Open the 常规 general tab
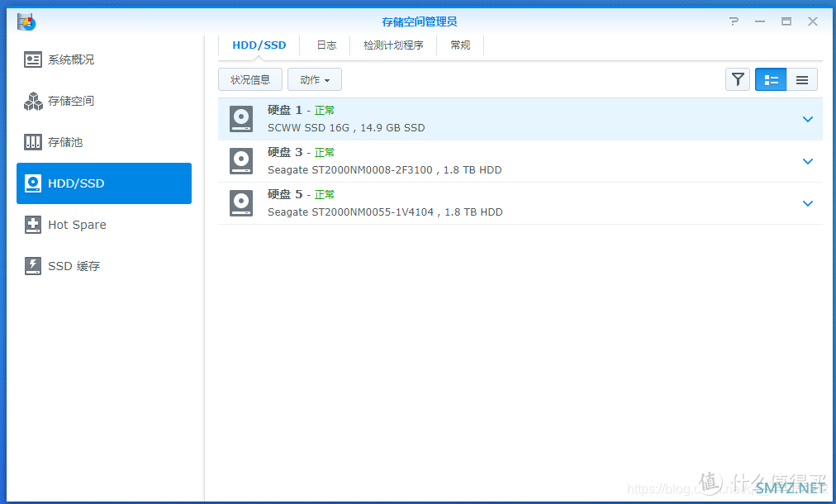Image resolution: width=836 pixels, height=504 pixels. click(x=460, y=45)
